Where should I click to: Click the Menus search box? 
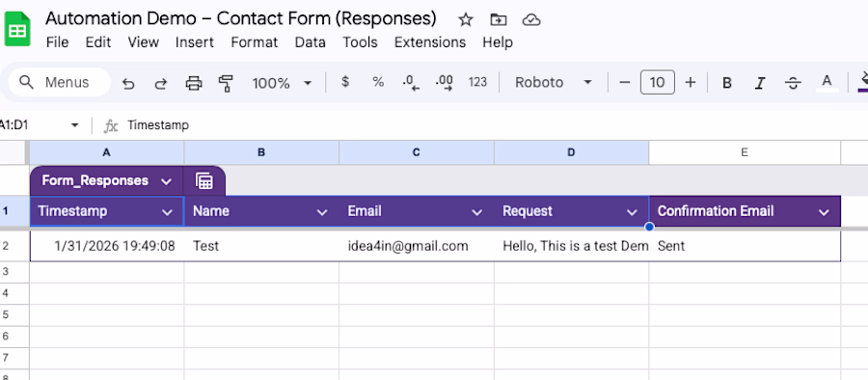pos(59,83)
